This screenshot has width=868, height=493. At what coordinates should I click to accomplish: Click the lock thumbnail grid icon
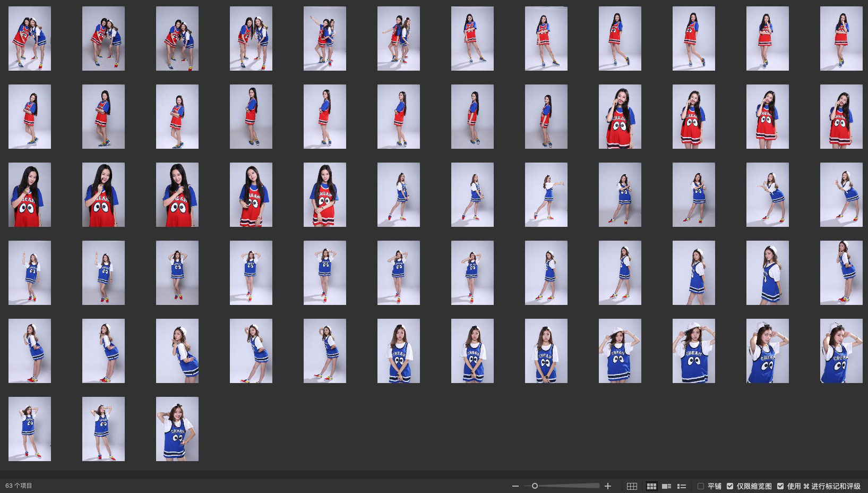click(x=632, y=486)
